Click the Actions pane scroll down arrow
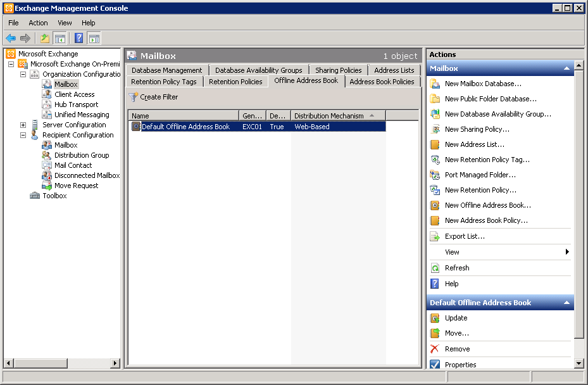Viewport: 588px width, 385px height. [x=579, y=363]
